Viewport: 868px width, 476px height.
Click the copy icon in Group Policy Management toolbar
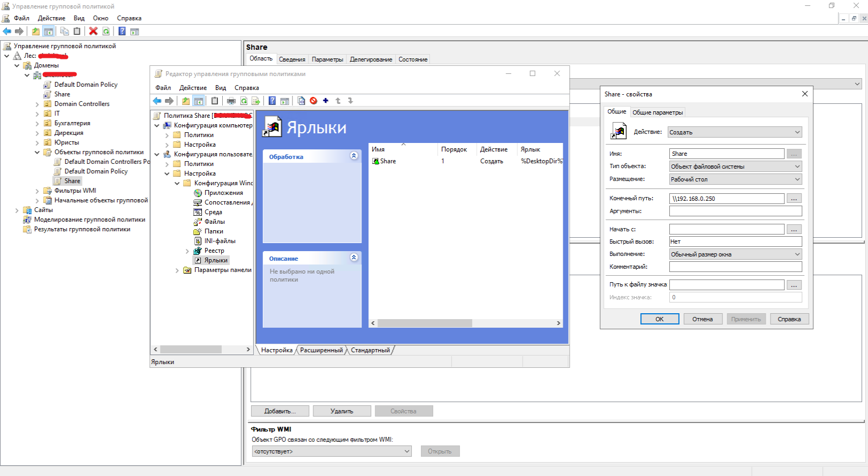pos(64,32)
